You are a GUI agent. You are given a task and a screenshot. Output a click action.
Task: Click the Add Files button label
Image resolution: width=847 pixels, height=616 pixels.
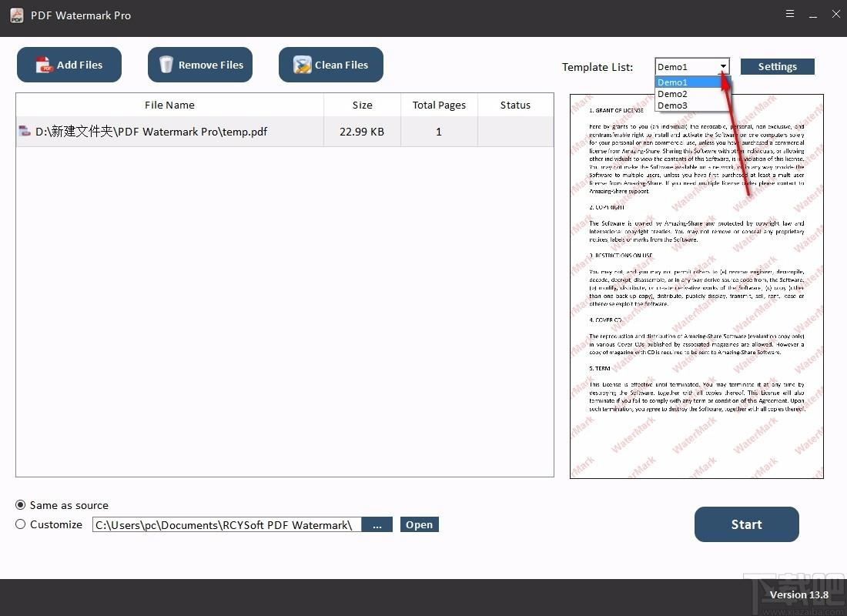pyautogui.click(x=79, y=65)
